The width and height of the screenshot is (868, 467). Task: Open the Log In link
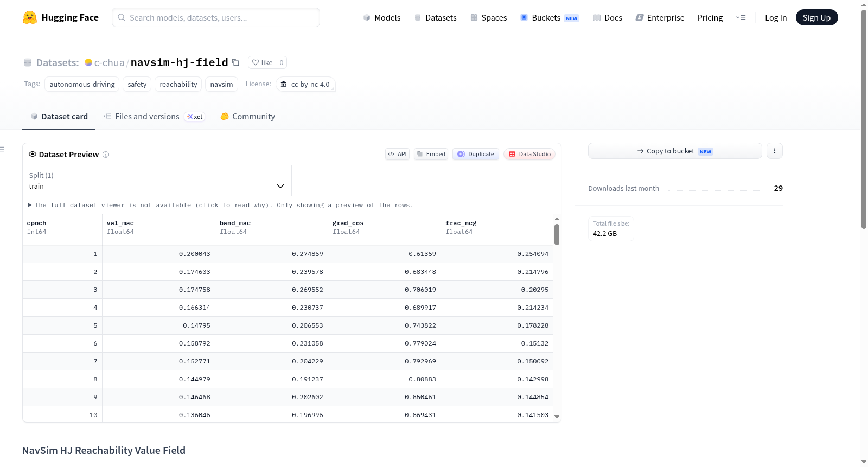tap(776, 17)
